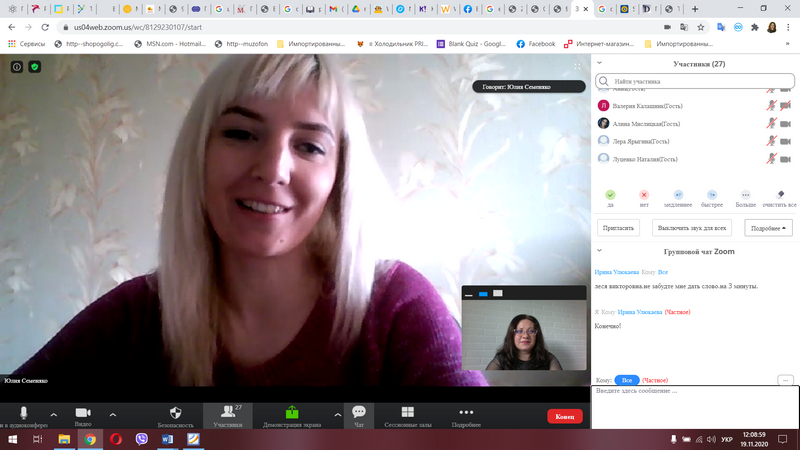The height and width of the screenshot is (450, 800).
Task: Click the microphone audio icon in Zoom toolbar
Action: pos(23,413)
